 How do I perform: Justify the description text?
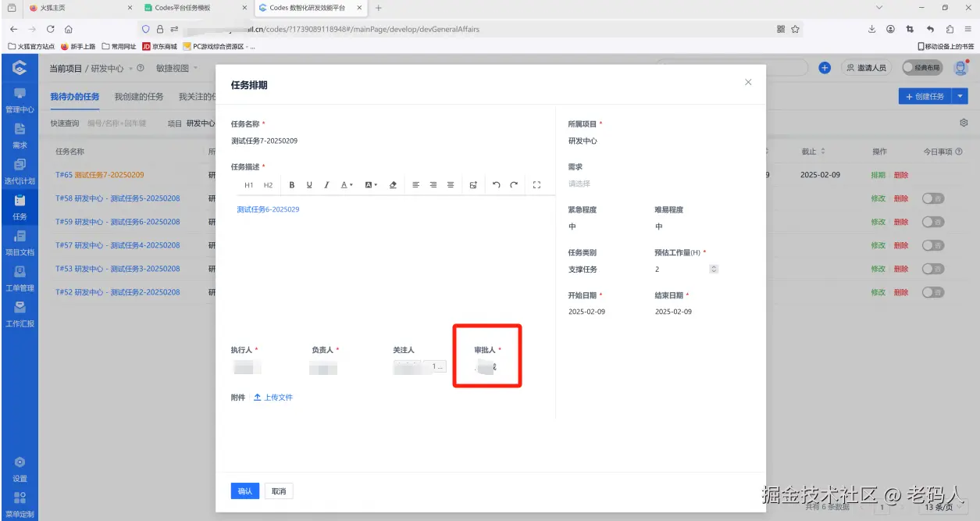pyautogui.click(x=451, y=185)
